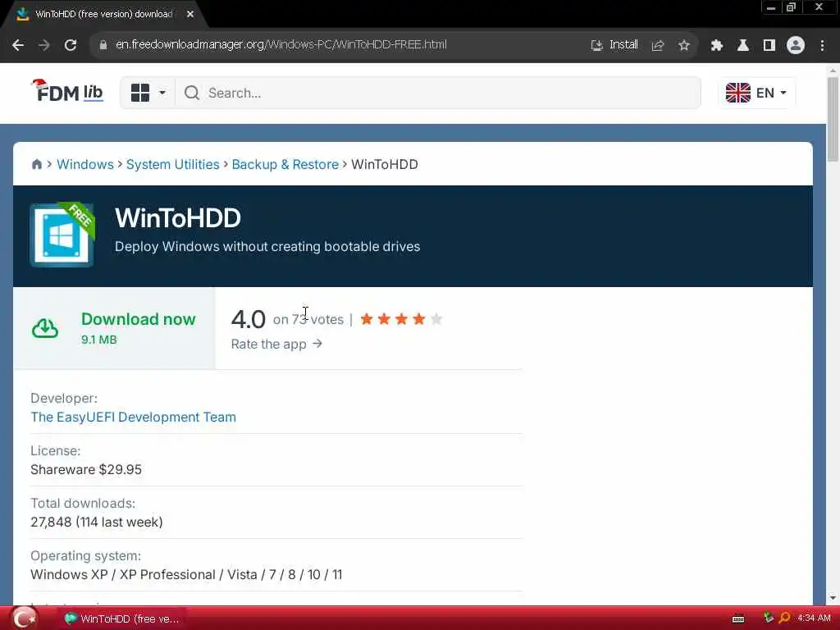Viewport: 840px width, 630px height.
Task: Click the Download now button
Action: (115, 328)
